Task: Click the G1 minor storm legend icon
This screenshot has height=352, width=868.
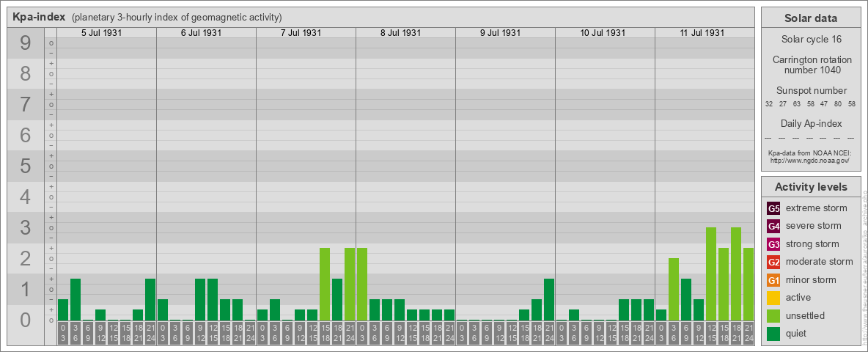Action: 774,280
